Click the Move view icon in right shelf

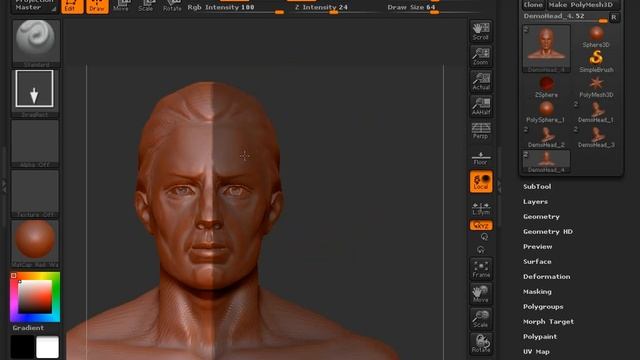coord(481,294)
